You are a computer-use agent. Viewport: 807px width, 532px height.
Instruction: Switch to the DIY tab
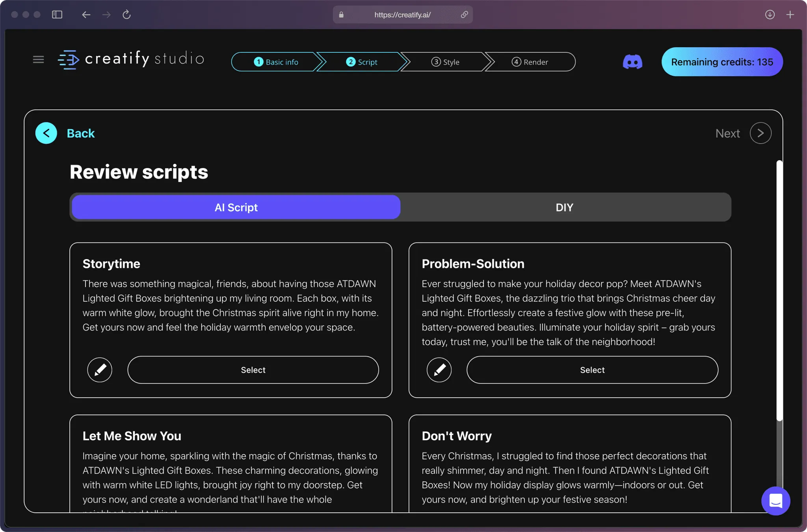[x=564, y=207]
